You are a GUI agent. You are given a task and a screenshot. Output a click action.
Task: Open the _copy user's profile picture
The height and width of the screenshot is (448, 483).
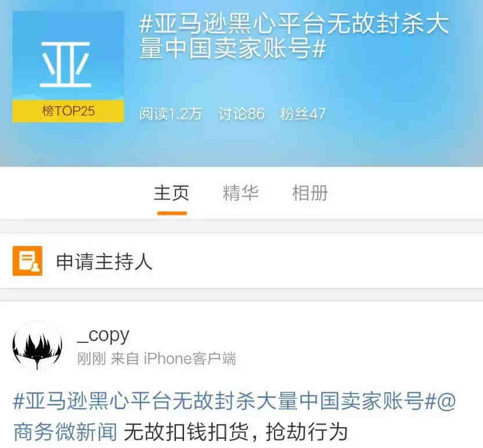click(37, 346)
